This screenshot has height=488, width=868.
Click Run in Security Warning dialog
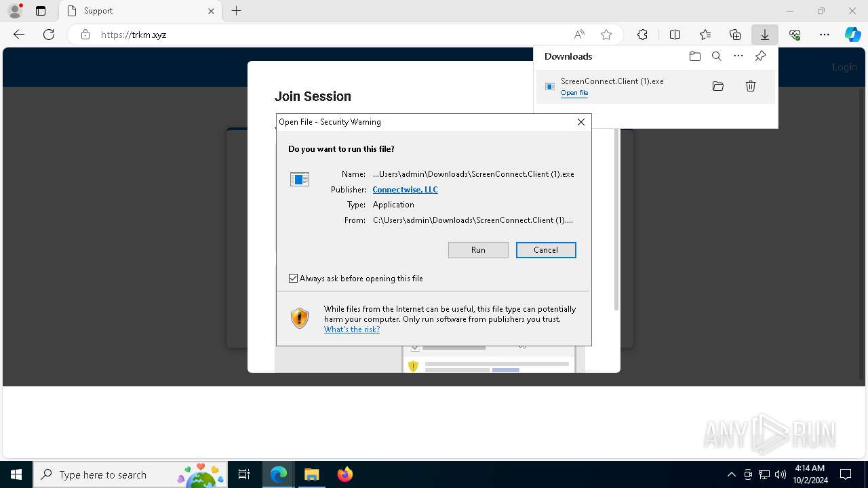(478, 250)
